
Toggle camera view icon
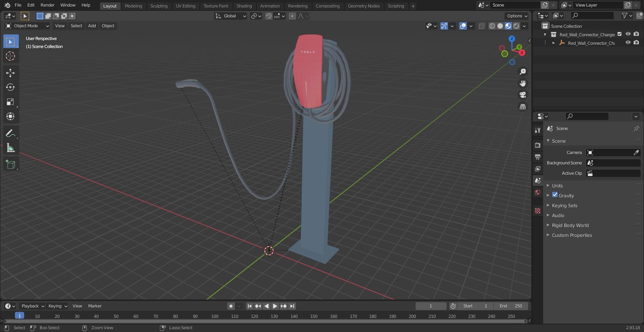pyautogui.click(x=523, y=95)
